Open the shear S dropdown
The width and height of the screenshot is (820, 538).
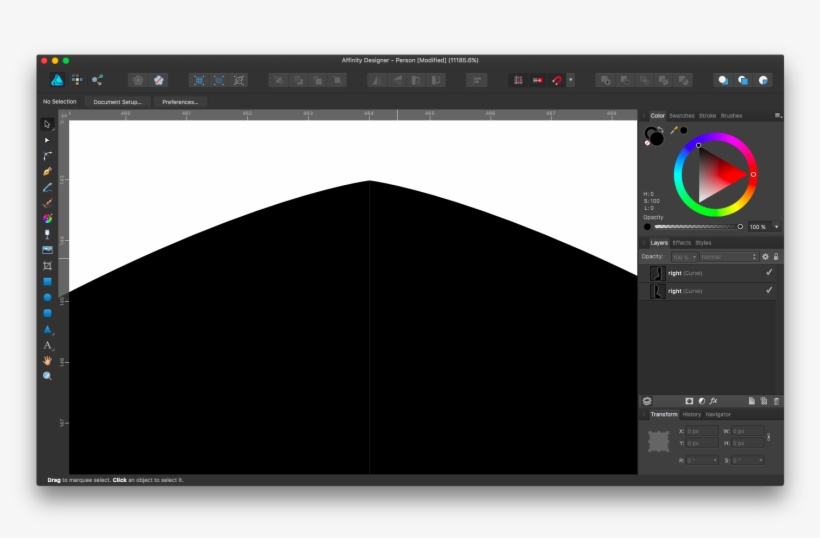tap(760, 461)
